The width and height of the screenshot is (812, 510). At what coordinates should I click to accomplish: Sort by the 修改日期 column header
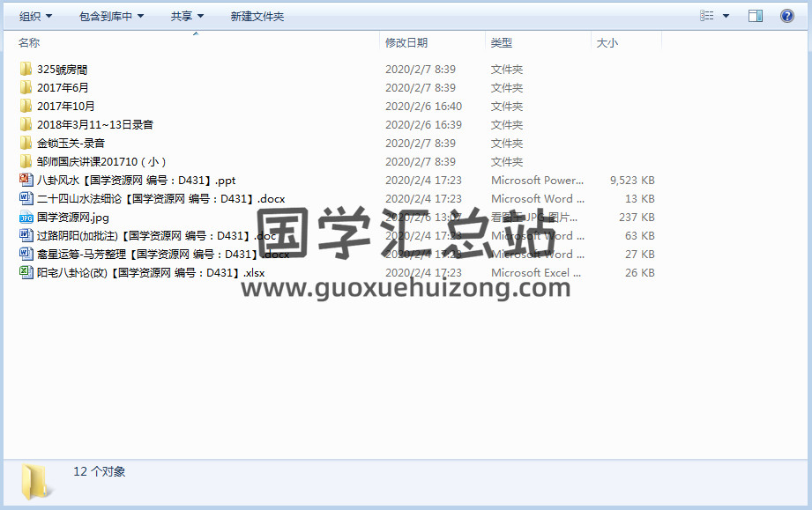coord(406,43)
